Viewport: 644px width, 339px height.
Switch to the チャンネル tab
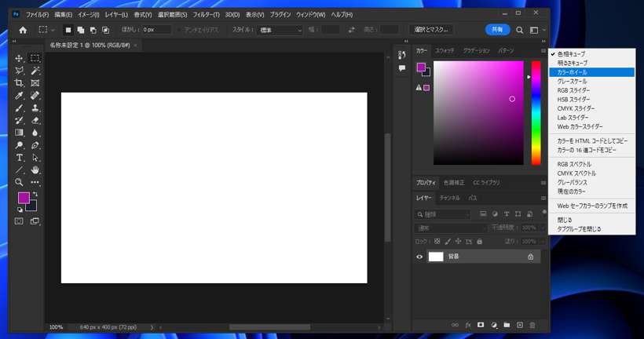click(x=450, y=198)
